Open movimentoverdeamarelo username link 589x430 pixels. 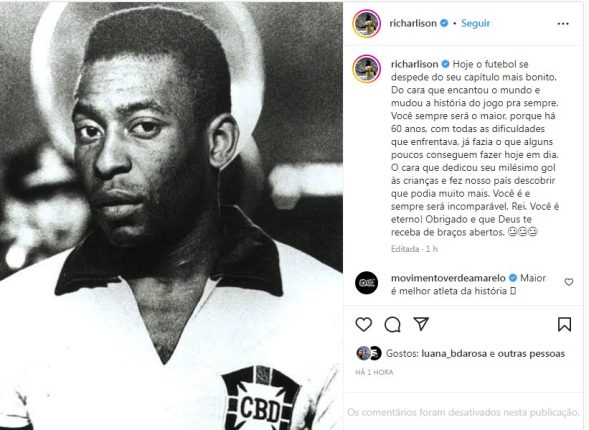(x=448, y=278)
